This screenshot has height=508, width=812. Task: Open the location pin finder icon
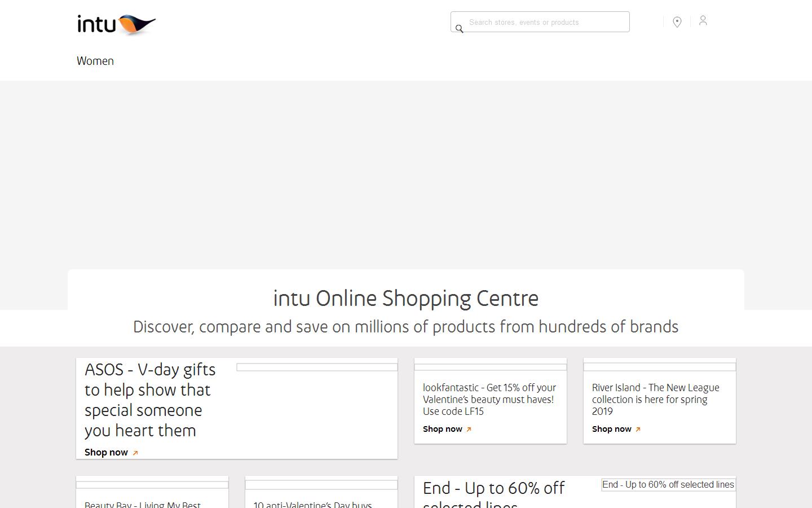click(x=677, y=21)
